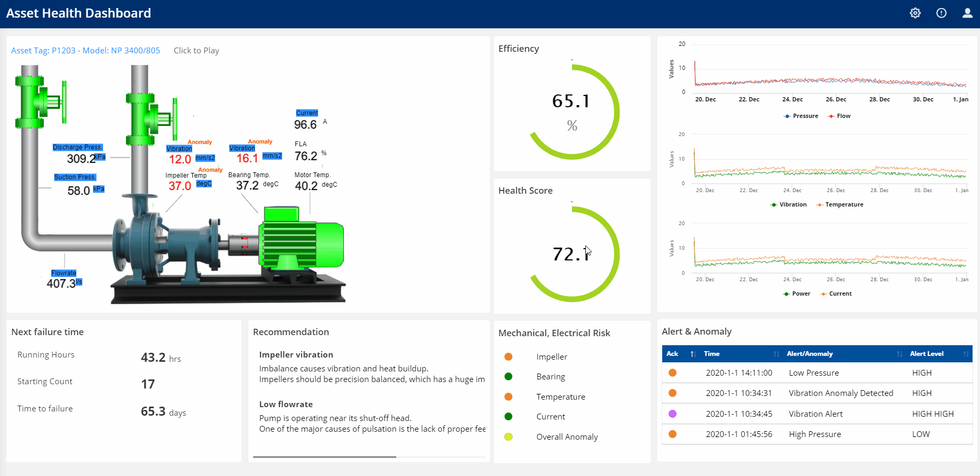Sort by Alert Level column arrows

point(966,354)
